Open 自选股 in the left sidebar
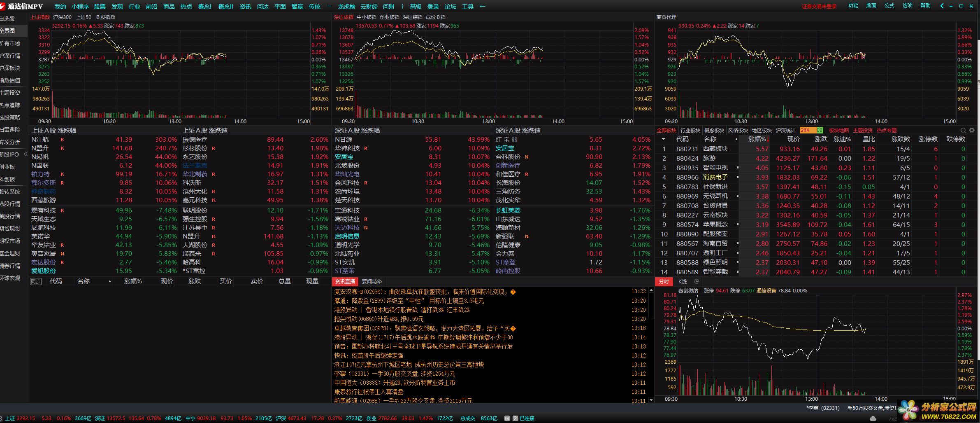This screenshot has height=423, width=980. (x=7, y=19)
